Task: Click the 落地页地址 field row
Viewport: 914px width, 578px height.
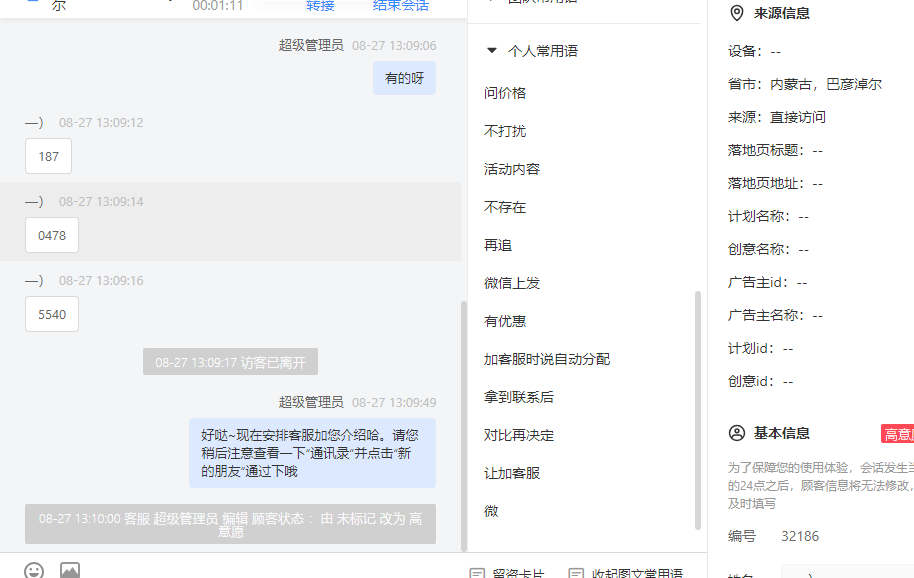Action: point(775,184)
